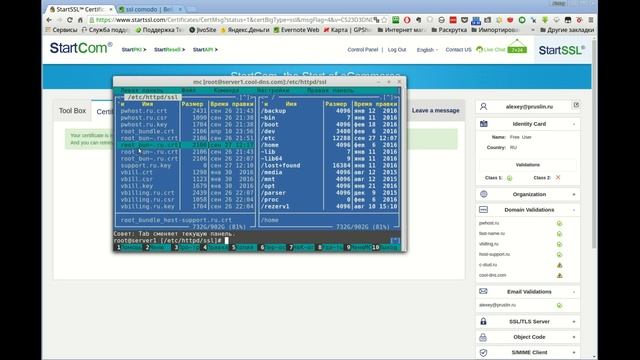Collapse the Identity Card section
Image resolution: width=640 pixels, height=360 pixels.
tap(574, 124)
